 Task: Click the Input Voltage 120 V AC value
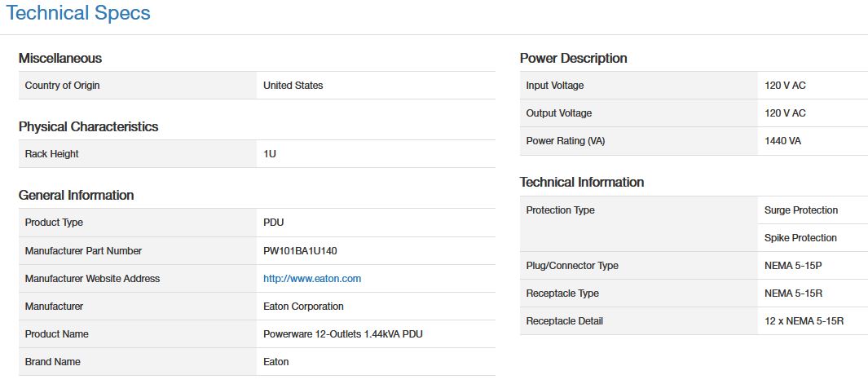pos(785,86)
